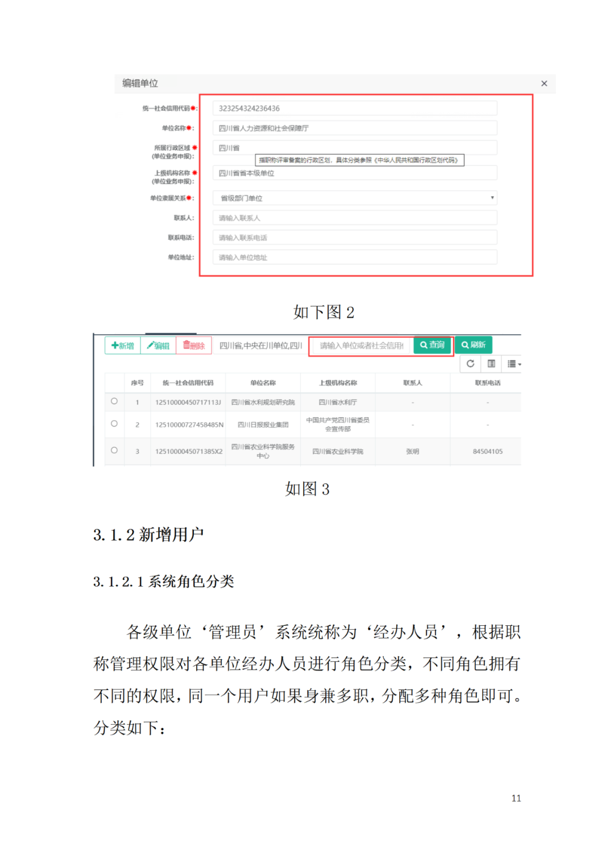This screenshot has width=614, height=868.
Task: Click the 单位名称 column header
Action: [263, 383]
